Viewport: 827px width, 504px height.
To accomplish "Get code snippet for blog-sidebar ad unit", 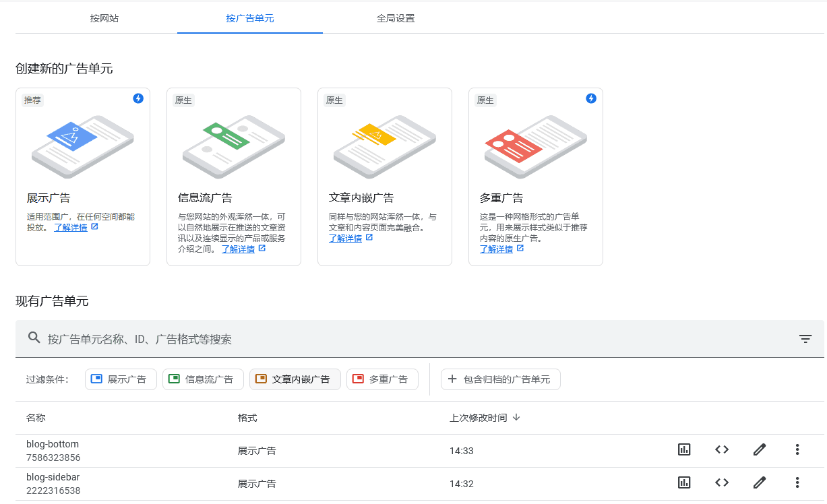I will [x=721, y=482].
